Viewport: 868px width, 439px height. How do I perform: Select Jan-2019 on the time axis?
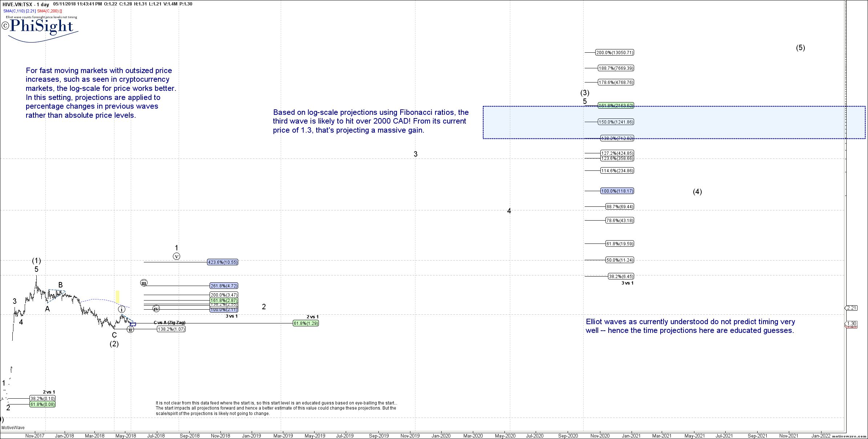(x=251, y=436)
